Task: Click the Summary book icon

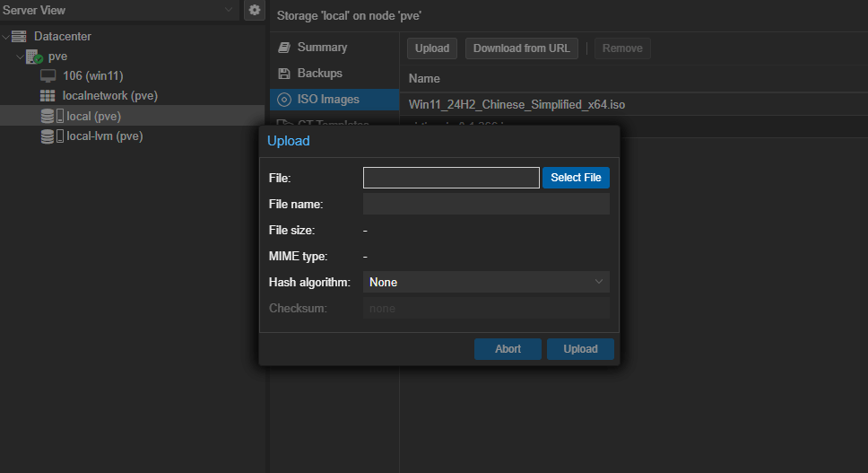Action: [284, 48]
